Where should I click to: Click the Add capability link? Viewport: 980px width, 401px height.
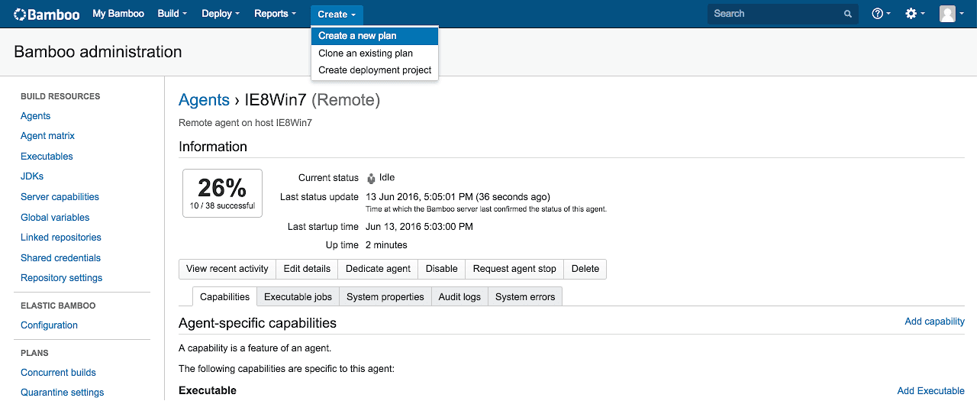click(934, 322)
